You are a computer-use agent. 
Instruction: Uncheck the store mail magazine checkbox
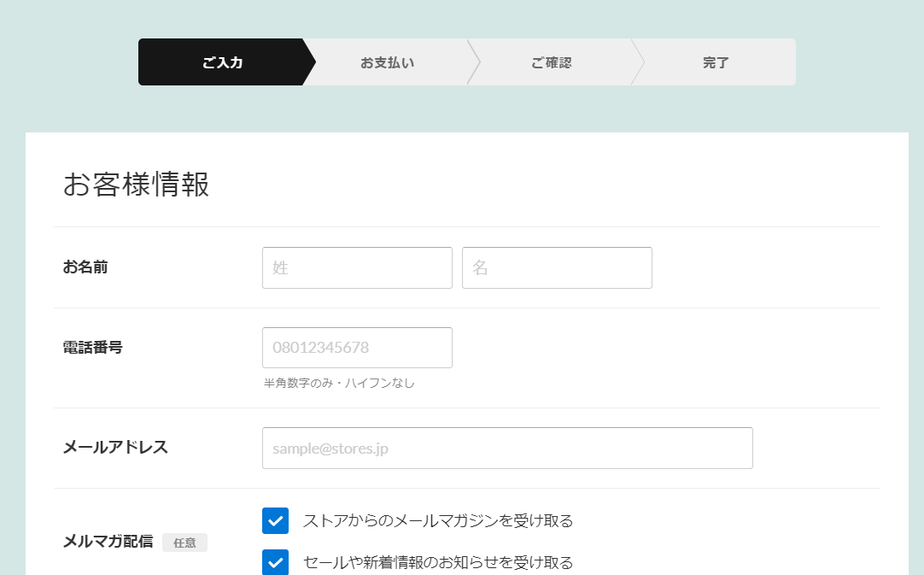point(275,520)
